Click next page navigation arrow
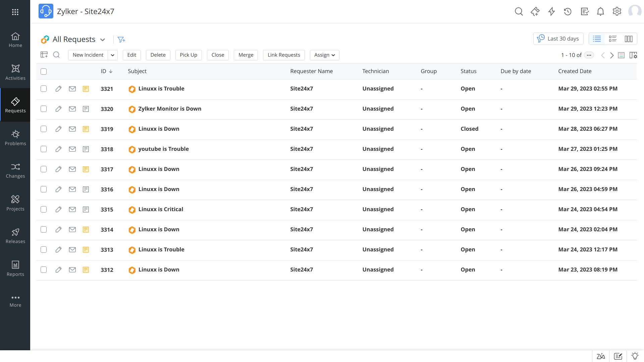644x362 pixels. tap(612, 55)
